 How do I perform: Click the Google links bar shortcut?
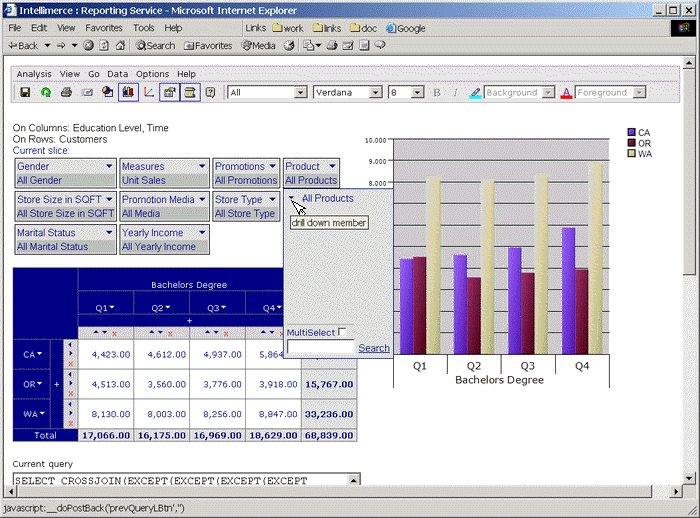pyautogui.click(x=406, y=28)
